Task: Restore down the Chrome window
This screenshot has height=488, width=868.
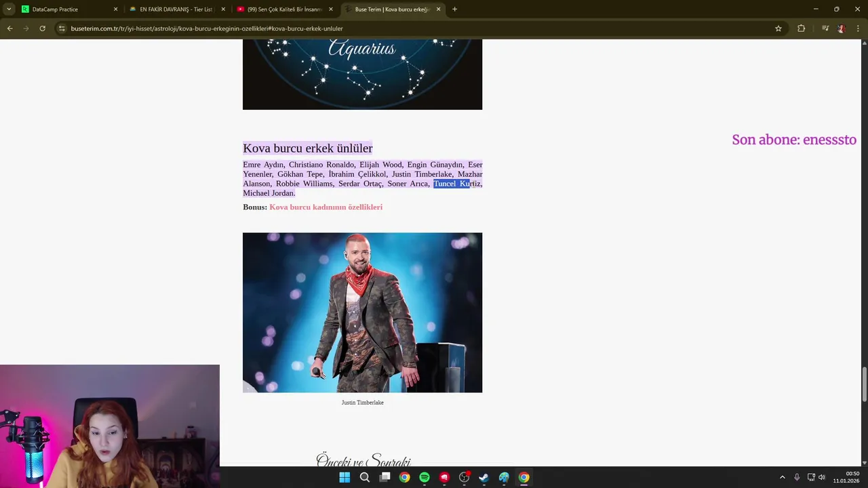Action: pos(836,9)
